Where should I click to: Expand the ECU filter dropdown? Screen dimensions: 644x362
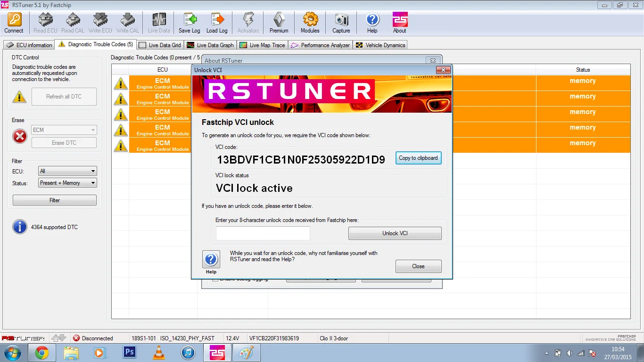[67, 171]
